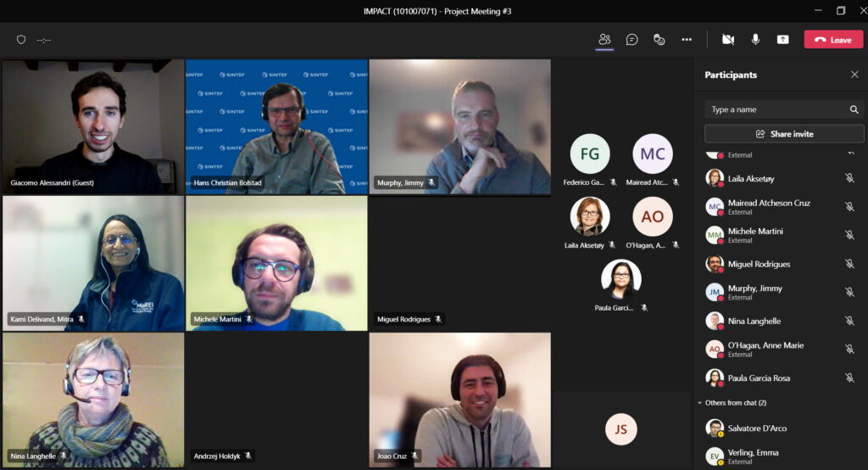Click the FG Federico avatar circle
The width and height of the screenshot is (868, 470).
[590, 154]
